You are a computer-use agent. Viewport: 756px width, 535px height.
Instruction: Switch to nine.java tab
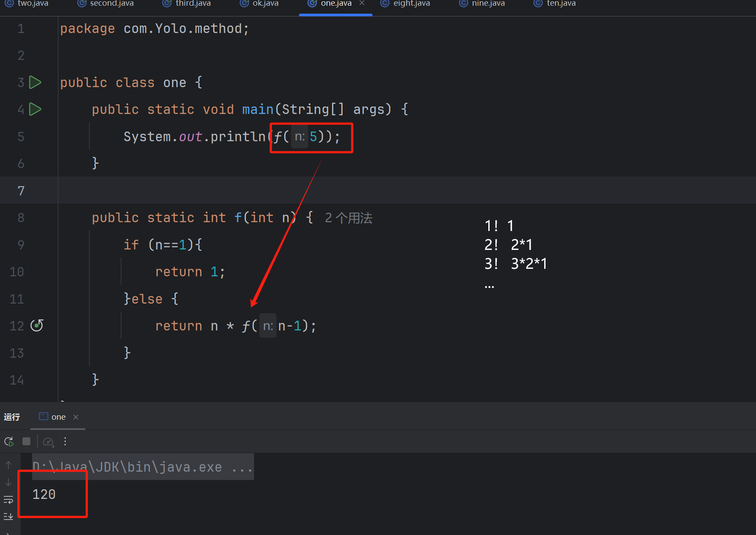[482, 4]
